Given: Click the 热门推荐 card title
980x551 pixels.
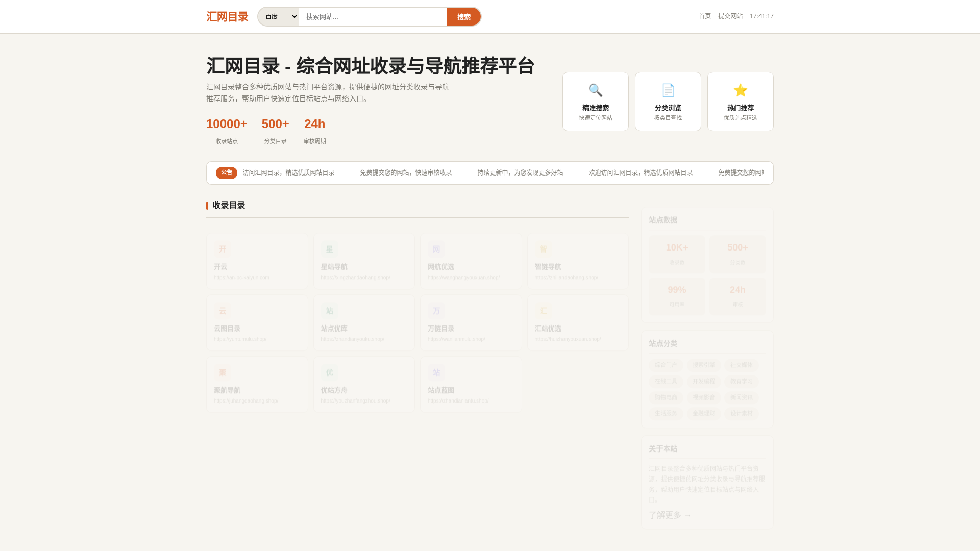Looking at the screenshot, I should [x=741, y=108].
